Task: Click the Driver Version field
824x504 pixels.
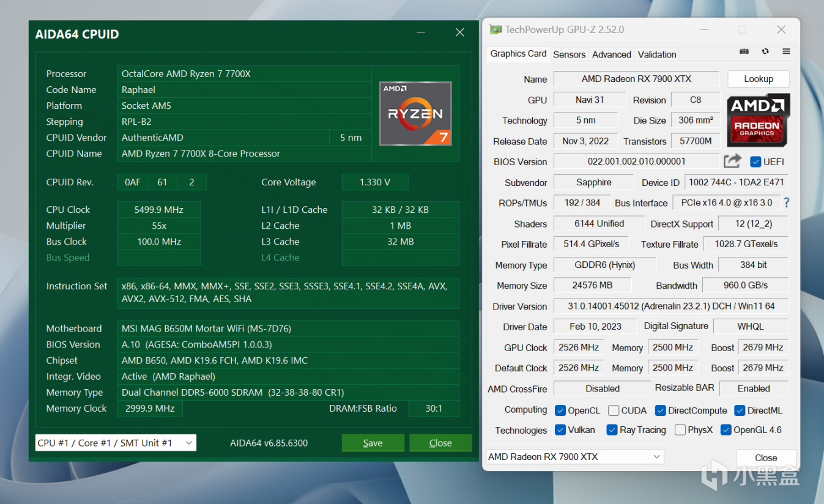Action: [671, 306]
